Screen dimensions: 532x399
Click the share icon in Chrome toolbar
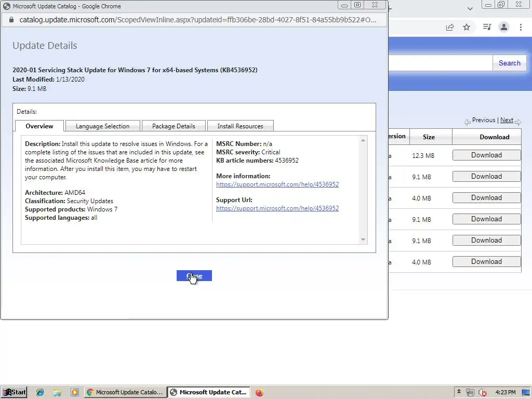coord(450,27)
